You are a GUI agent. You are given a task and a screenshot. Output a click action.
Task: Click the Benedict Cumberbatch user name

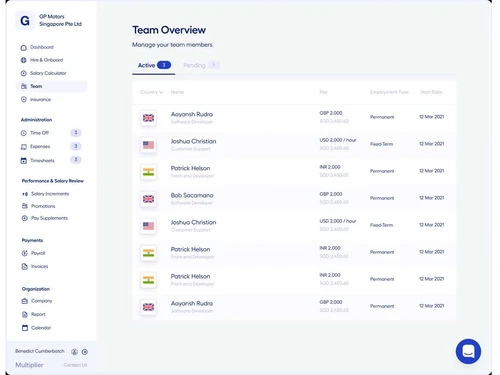pos(40,351)
